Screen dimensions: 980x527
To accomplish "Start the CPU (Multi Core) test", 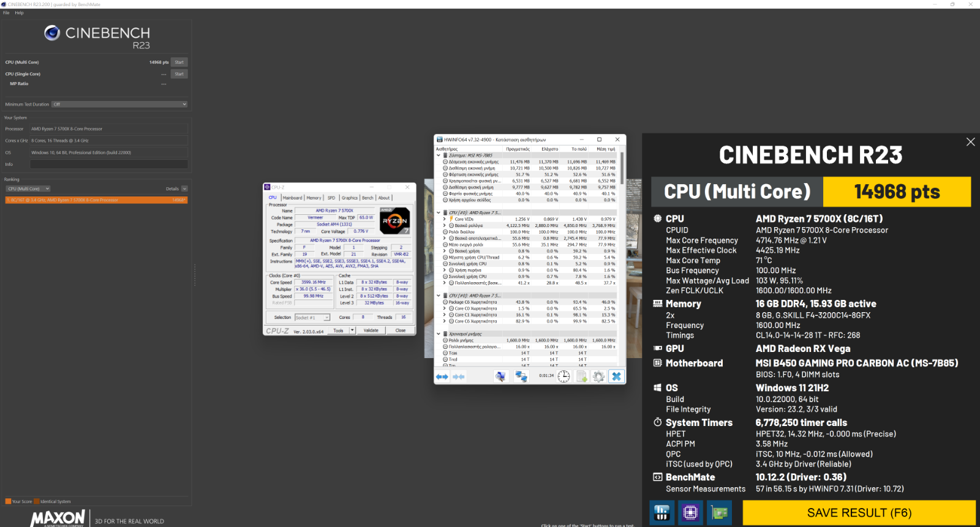I will (x=179, y=62).
